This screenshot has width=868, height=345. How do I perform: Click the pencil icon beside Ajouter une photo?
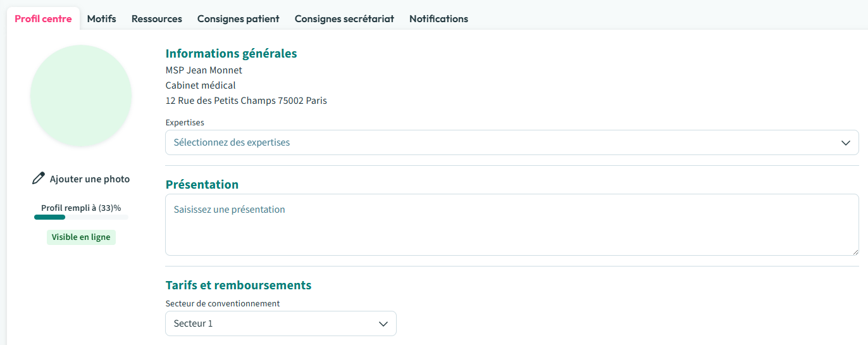(x=39, y=179)
